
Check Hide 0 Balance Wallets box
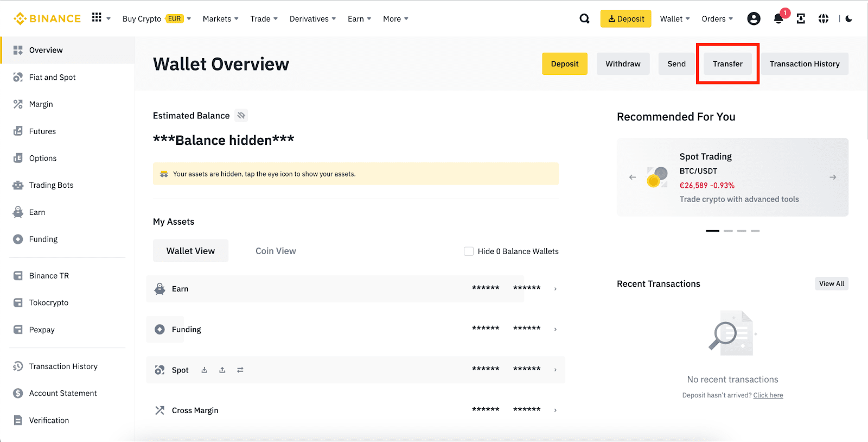469,251
